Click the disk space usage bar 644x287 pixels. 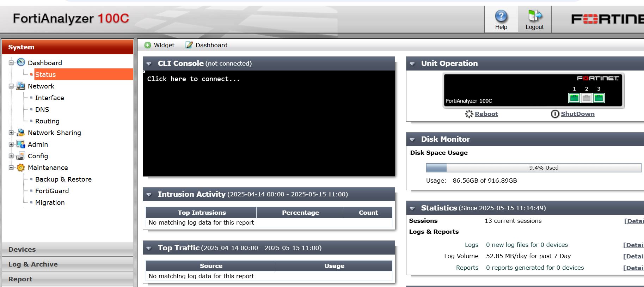(x=533, y=168)
